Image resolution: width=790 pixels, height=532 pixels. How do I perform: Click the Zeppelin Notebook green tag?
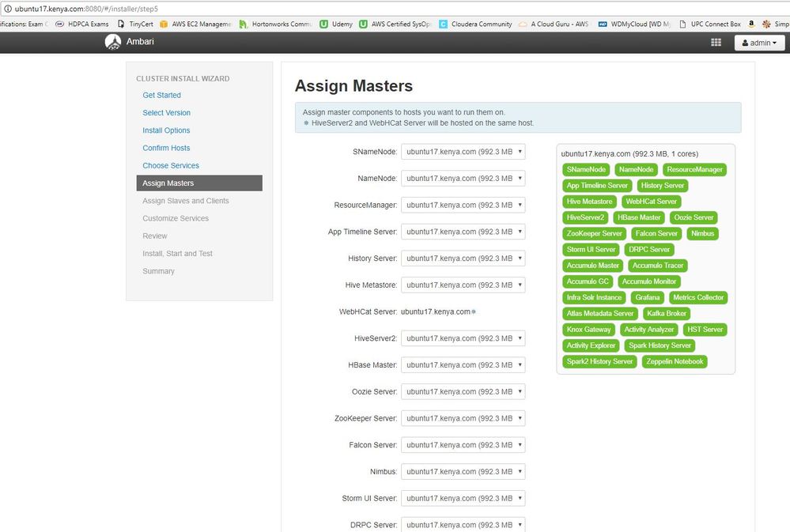pos(675,362)
